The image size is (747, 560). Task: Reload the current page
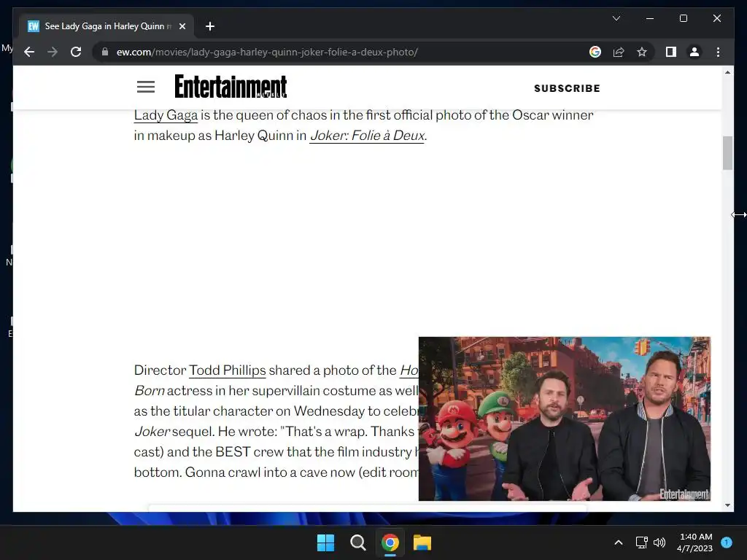coord(76,52)
